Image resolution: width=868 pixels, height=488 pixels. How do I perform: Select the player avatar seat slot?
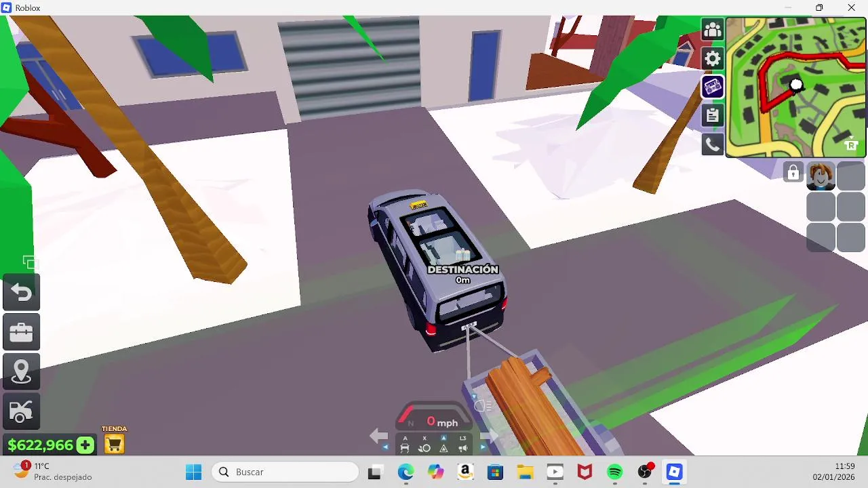821,176
